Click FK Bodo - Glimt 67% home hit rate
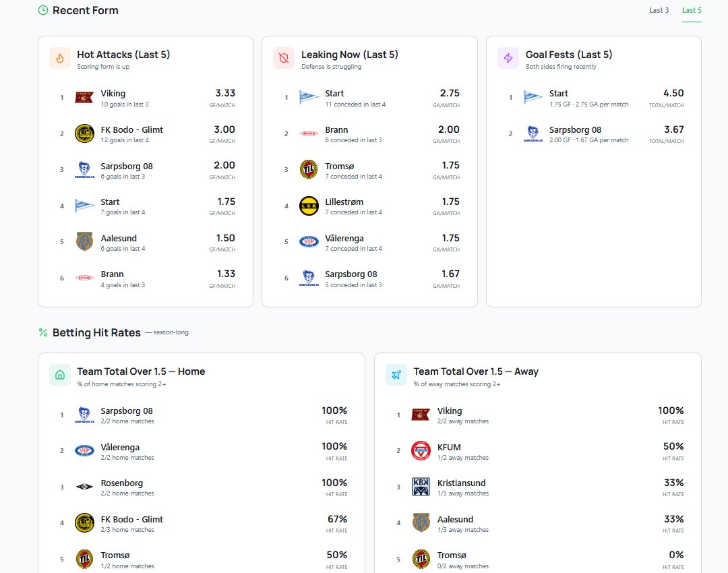Image resolution: width=728 pixels, height=573 pixels. pos(337,519)
